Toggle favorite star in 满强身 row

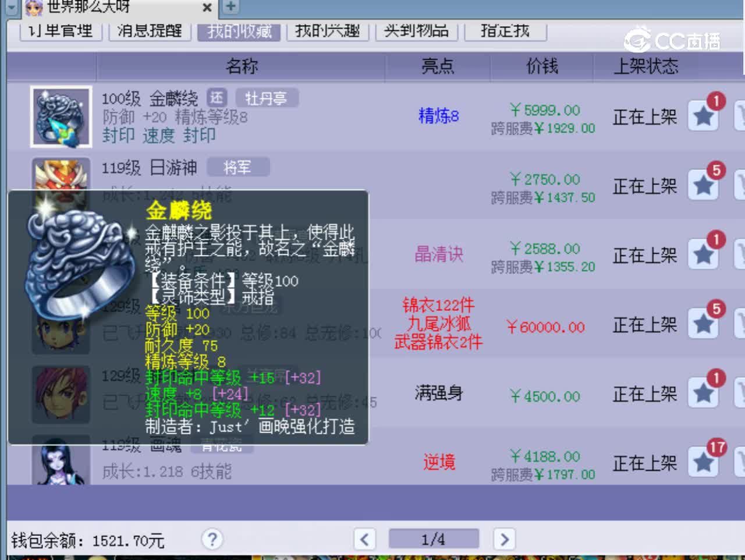click(x=703, y=393)
